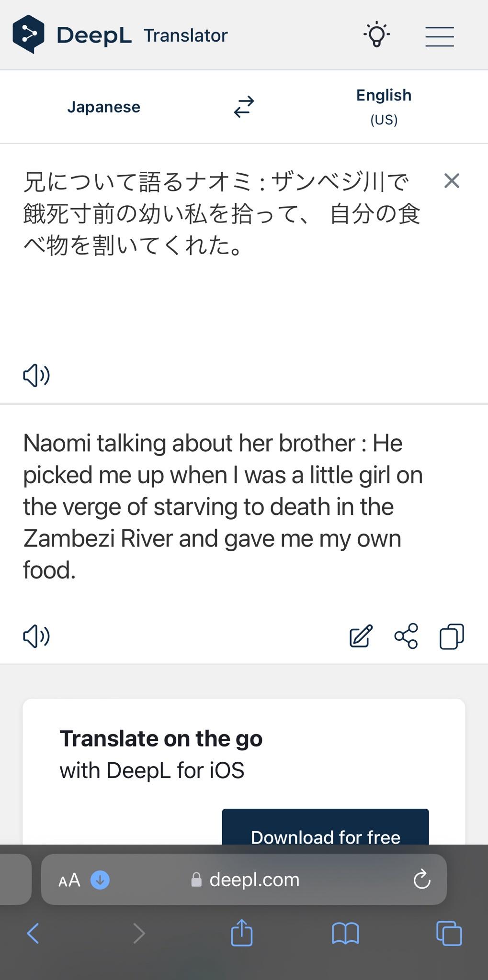Tap the deepl.com address bar
This screenshot has width=488, height=980.
tap(254, 880)
